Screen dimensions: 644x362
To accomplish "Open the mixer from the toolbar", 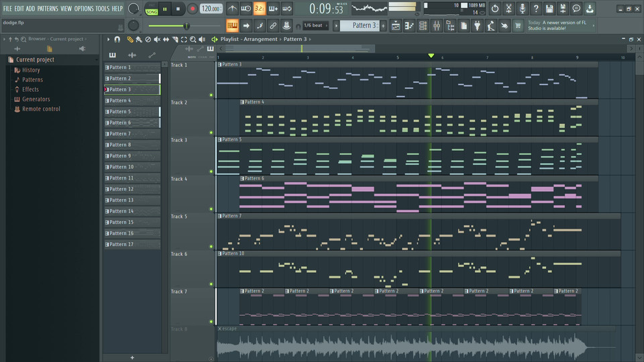I will click(x=437, y=25).
